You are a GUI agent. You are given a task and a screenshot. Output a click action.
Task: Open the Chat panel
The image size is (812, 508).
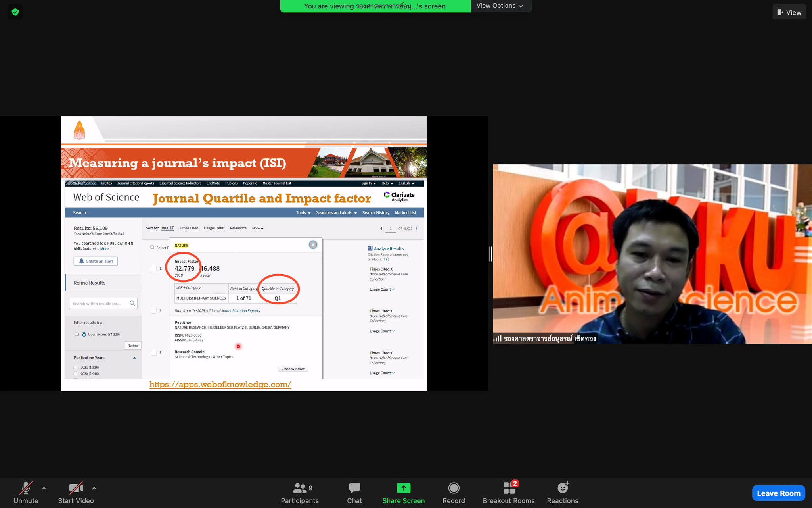(x=354, y=488)
